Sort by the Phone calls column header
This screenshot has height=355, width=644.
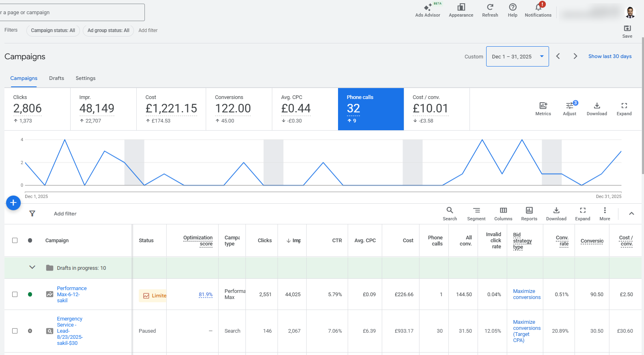point(435,241)
